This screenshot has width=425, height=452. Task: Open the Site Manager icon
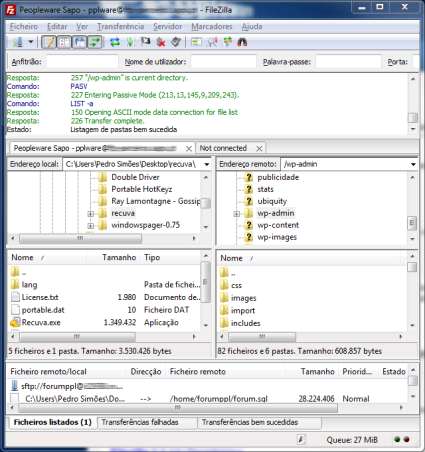pos(19,42)
